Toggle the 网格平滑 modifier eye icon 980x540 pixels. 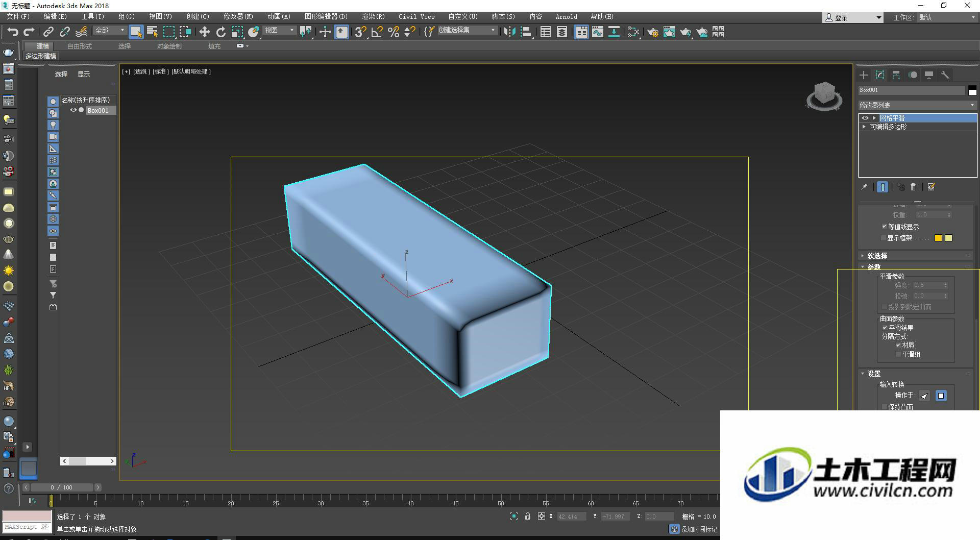pyautogui.click(x=865, y=118)
